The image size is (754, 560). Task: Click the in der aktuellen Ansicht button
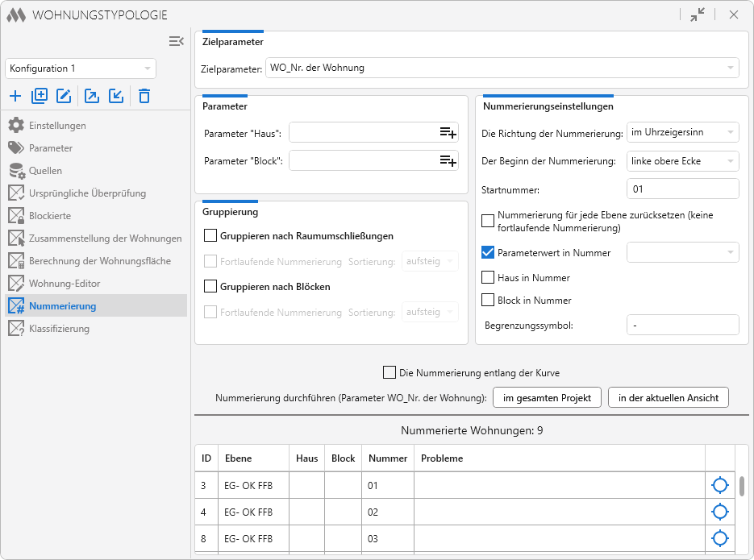coord(669,397)
